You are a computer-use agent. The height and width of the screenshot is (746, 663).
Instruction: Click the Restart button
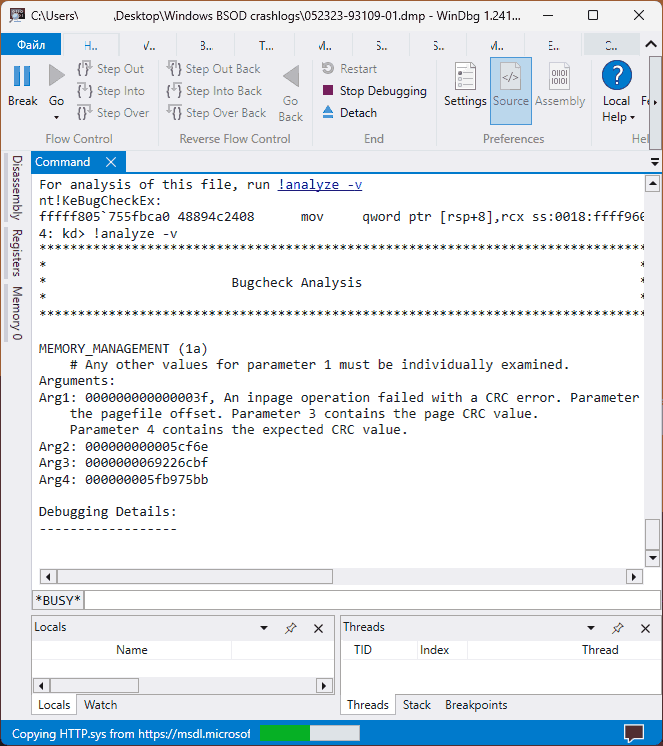pos(350,69)
